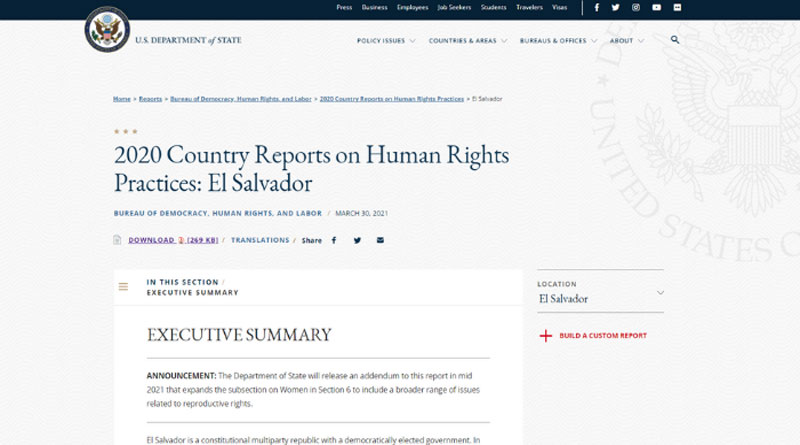The height and width of the screenshot is (445, 800).
Task: Open the In This Section hamburger menu
Action: click(x=123, y=287)
